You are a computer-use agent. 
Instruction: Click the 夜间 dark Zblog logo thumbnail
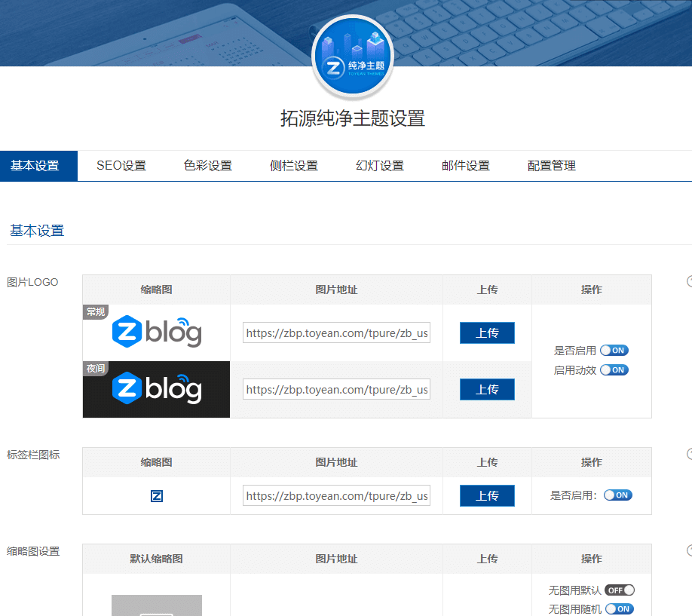click(x=156, y=389)
